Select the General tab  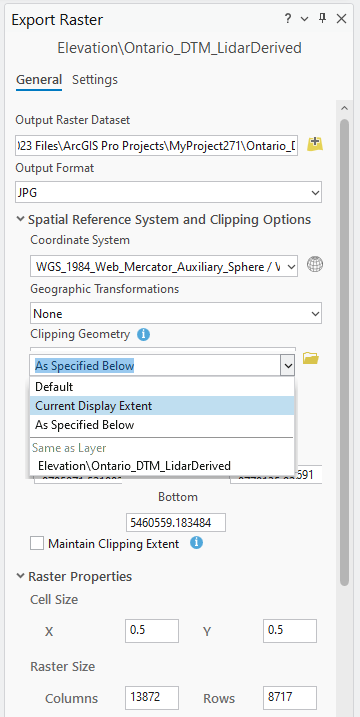(x=39, y=80)
